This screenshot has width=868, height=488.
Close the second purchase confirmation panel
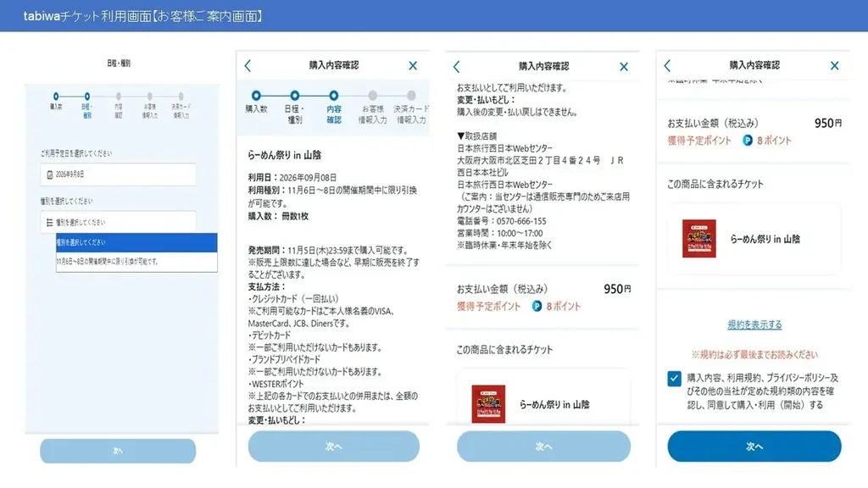(413, 66)
